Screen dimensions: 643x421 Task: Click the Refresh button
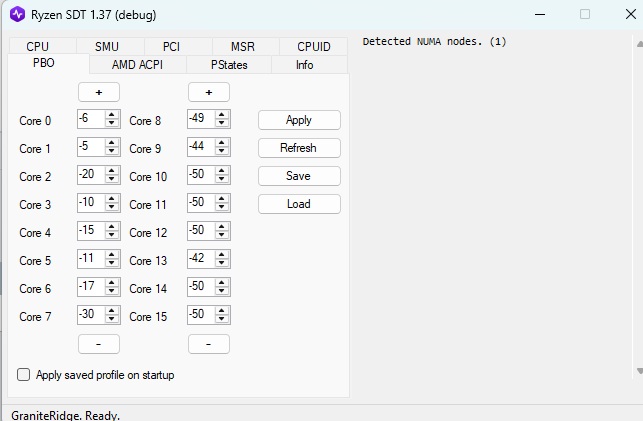point(299,148)
